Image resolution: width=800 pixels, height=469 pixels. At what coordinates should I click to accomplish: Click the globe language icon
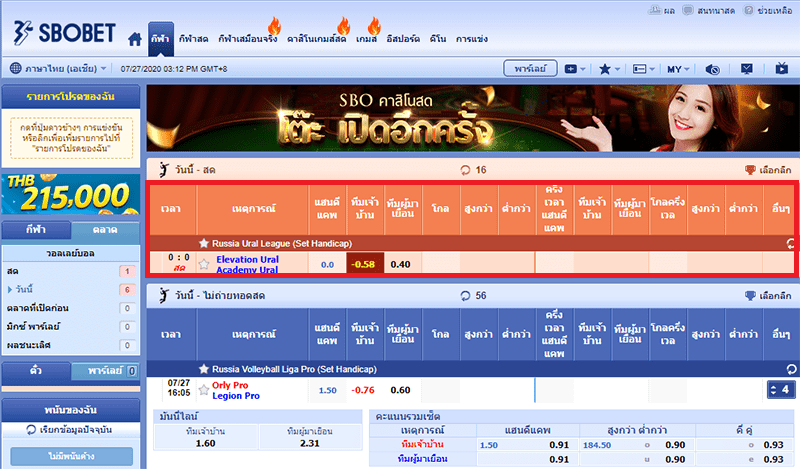coord(16,68)
